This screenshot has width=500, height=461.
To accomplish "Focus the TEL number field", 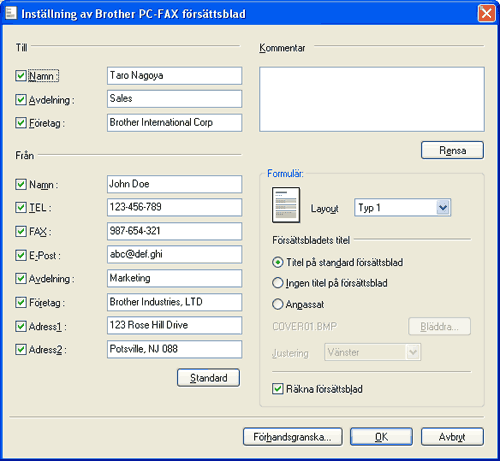I will [174, 207].
